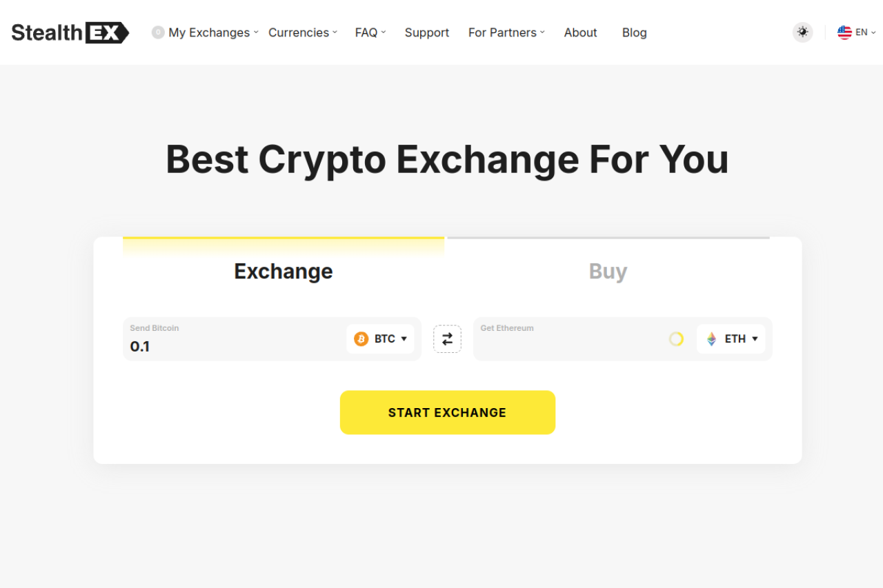
Task: Open the BTC currency dropdown arrow
Action: [404, 339]
